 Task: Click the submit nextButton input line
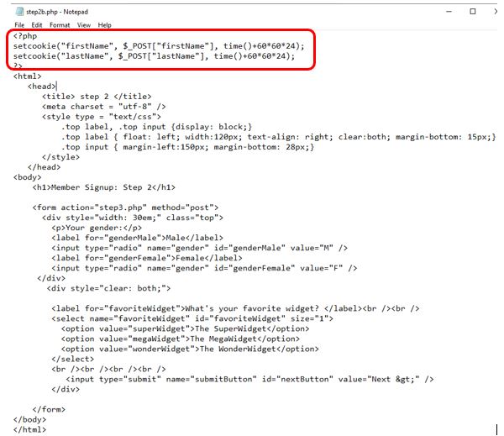(x=249, y=379)
